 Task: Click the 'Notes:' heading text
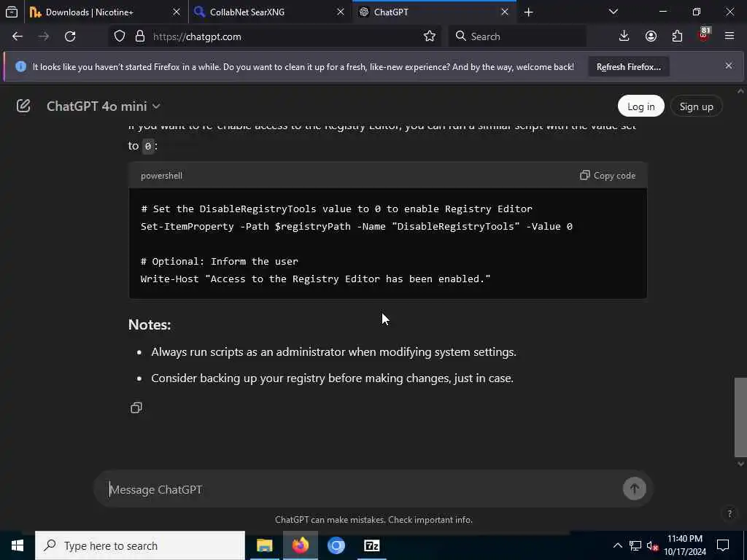[150, 324]
